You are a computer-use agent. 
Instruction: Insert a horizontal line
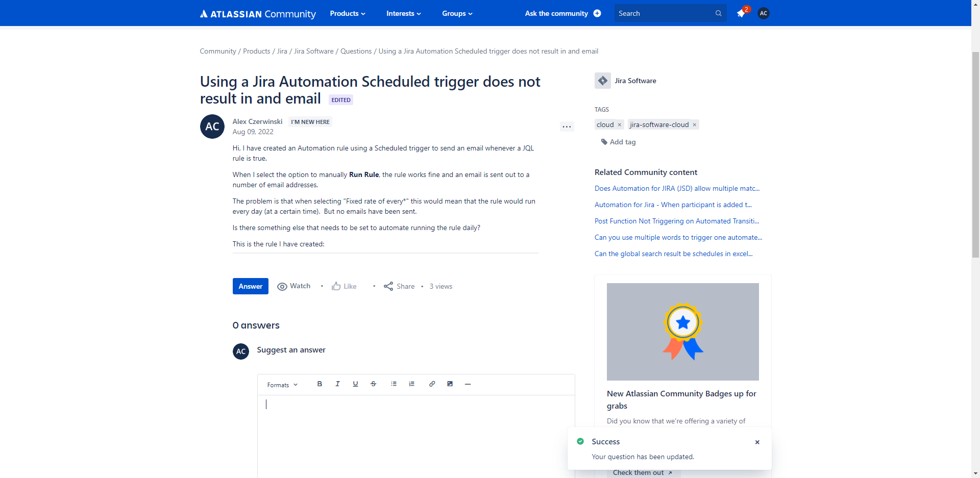(x=468, y=384)
